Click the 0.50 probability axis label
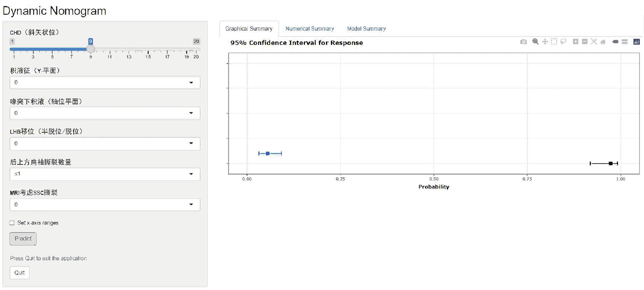 click(x=434, y=179)
